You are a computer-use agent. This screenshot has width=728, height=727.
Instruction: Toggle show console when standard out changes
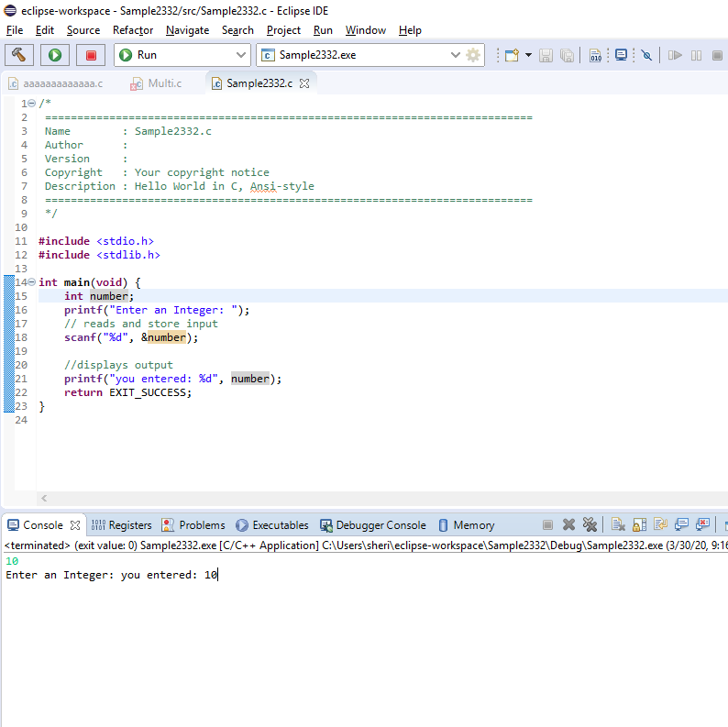[681, 525]
